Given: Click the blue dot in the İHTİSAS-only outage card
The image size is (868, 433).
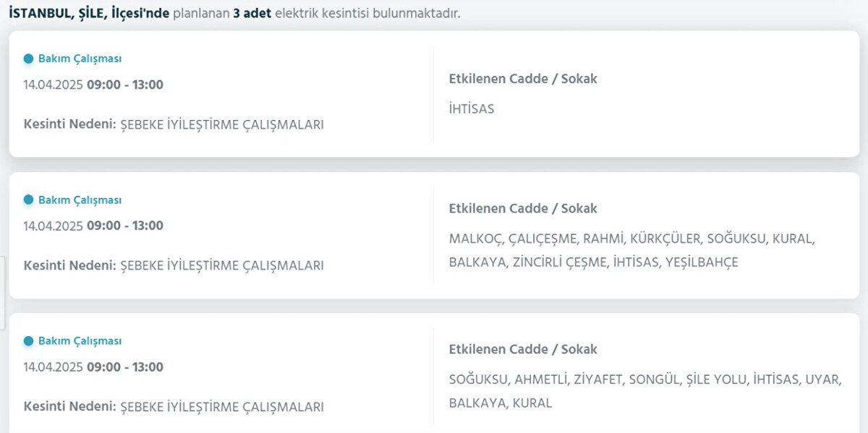Looking at the screenshot, I should (x=29, y=59).
